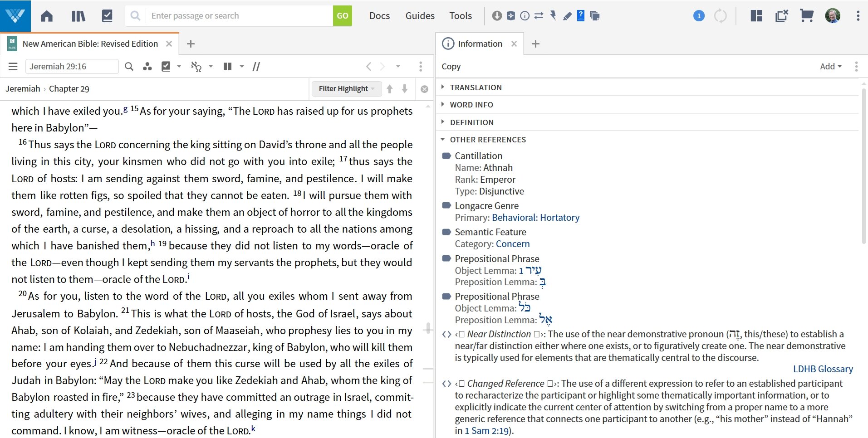This screenshot has width=868, height=438.
Task: Open the LDHB Glossary link
Action: (823, 369)
